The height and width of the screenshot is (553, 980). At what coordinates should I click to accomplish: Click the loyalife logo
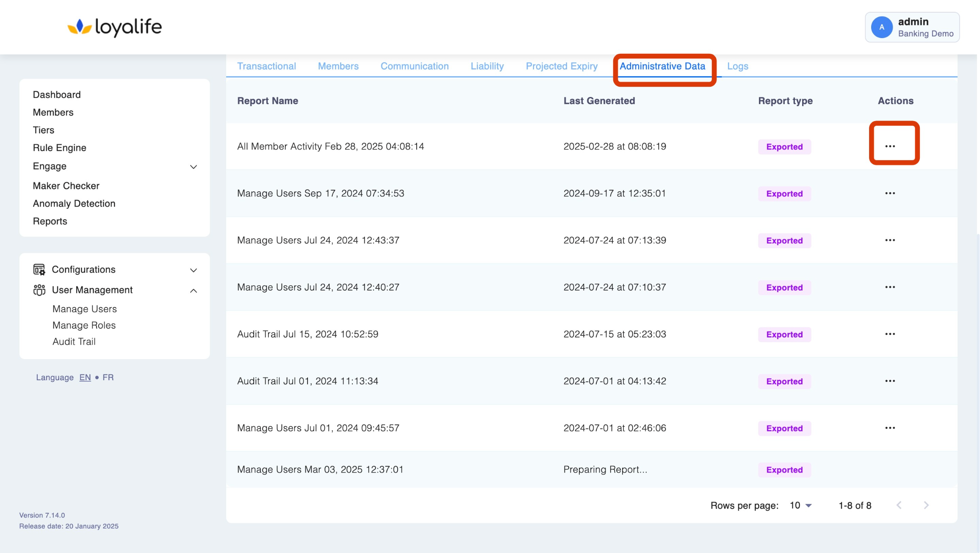point(115,27)
